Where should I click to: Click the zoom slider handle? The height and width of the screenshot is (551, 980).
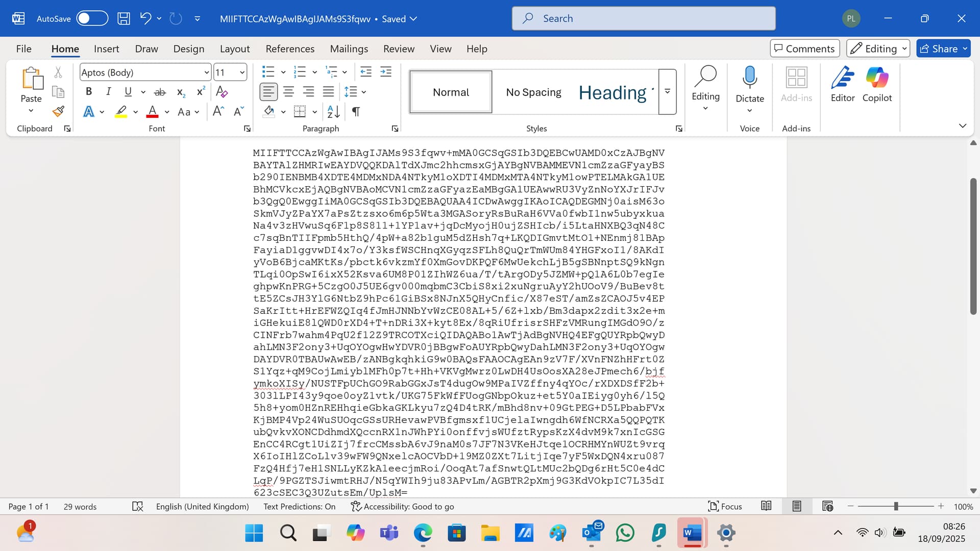[896, 506]
